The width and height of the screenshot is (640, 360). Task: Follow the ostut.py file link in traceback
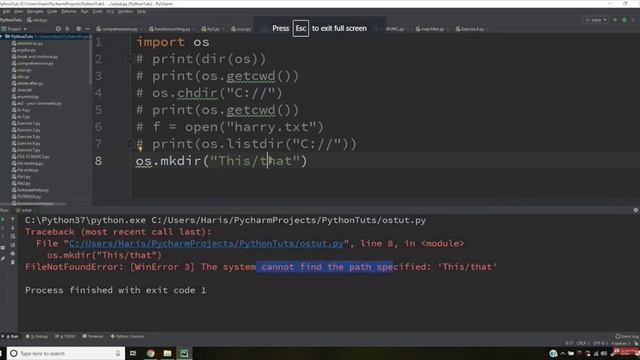click(206, 244)
